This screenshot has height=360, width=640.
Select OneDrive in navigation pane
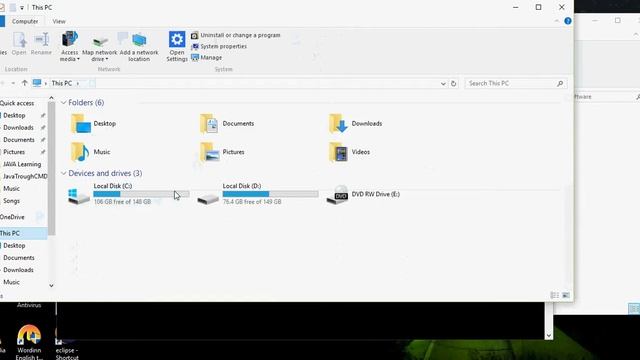tap(12, 217)
